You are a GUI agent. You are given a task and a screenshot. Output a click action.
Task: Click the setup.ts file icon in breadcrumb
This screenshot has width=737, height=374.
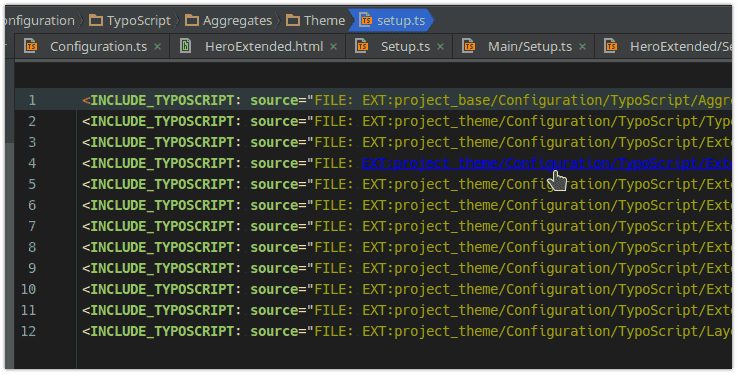(366, 20)
